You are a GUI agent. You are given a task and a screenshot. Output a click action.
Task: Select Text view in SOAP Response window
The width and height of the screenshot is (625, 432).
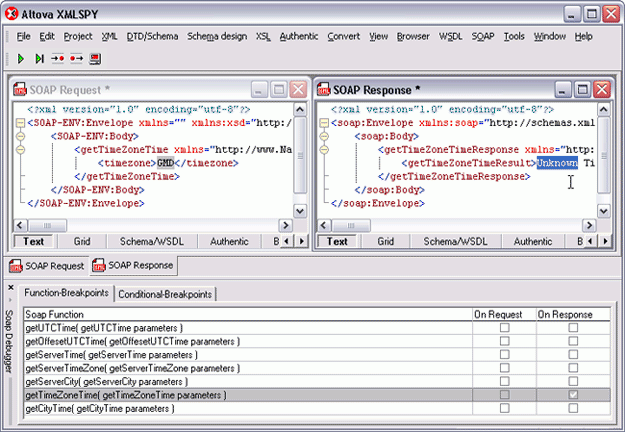[x=337, y=242]
